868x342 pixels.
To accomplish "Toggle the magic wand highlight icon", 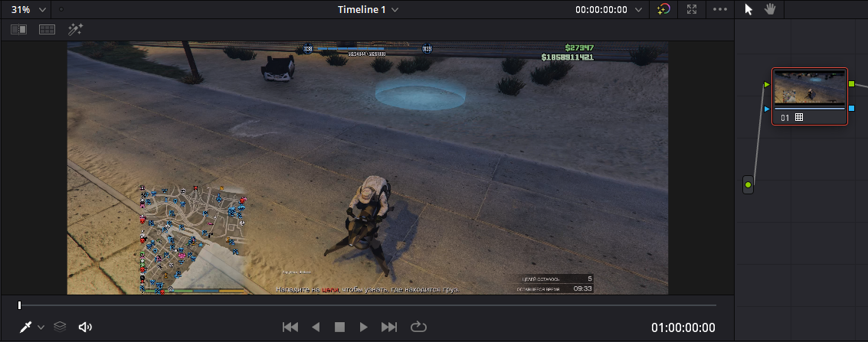I will pos(75,29).
